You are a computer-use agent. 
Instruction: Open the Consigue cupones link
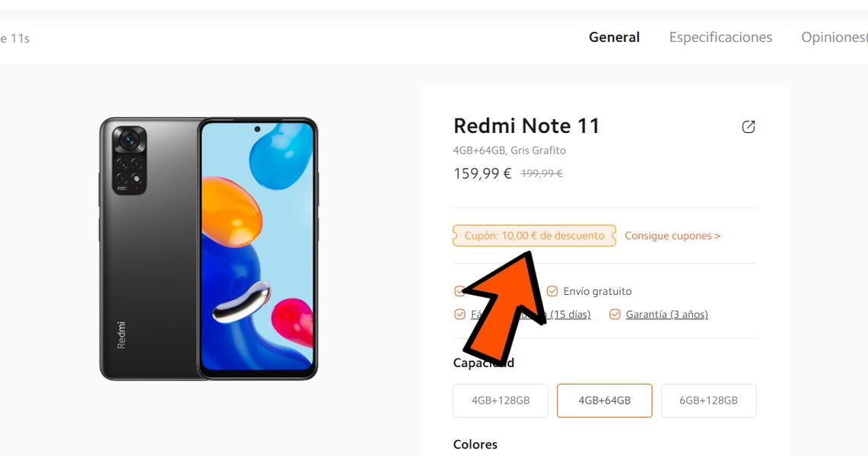click(672, 236)
